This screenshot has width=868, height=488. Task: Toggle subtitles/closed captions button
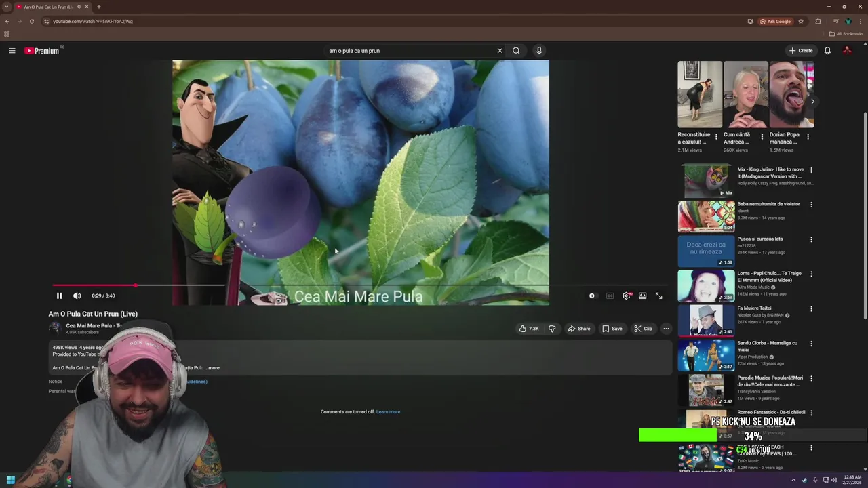coord(610,296)
